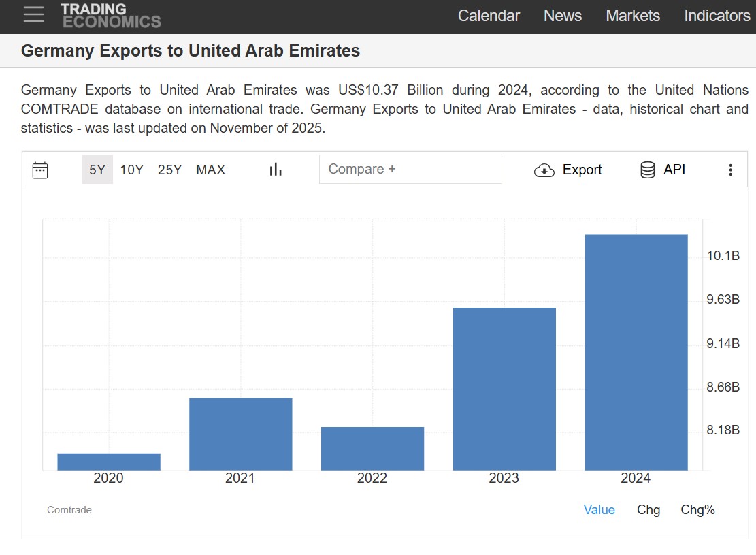Select the 5Y time range
Viewport: 756px width, 555px height.
click(x=97, y=170)
